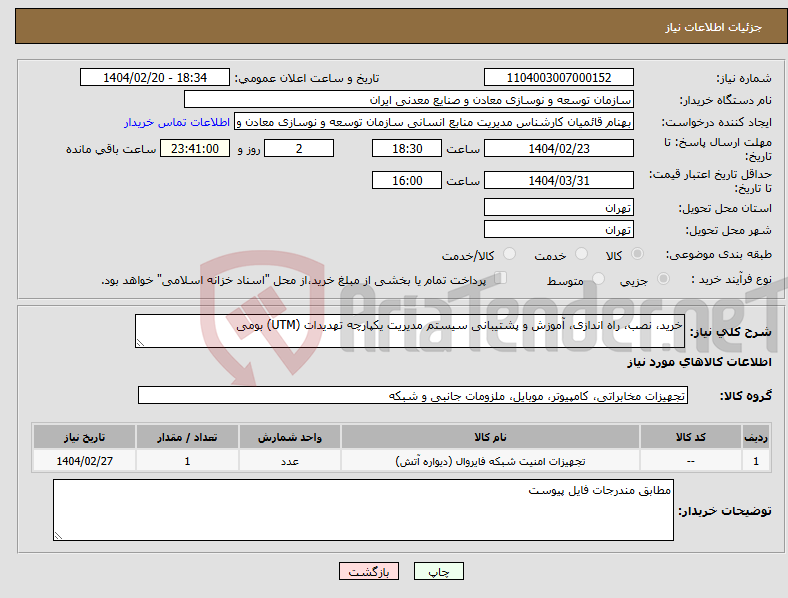This screenshot has height=598, width=788.
Task: Click the price validity time 16:00
Action: point(407,180)
